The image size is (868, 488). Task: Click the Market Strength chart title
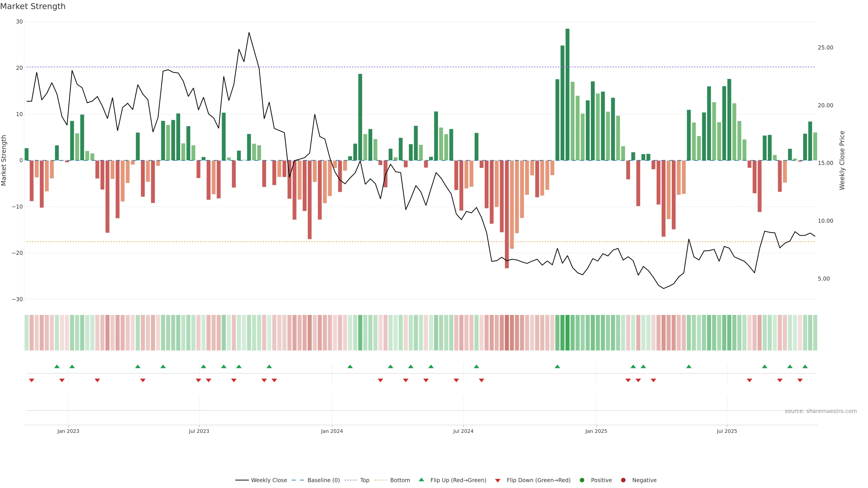click(x=33, y=6)
